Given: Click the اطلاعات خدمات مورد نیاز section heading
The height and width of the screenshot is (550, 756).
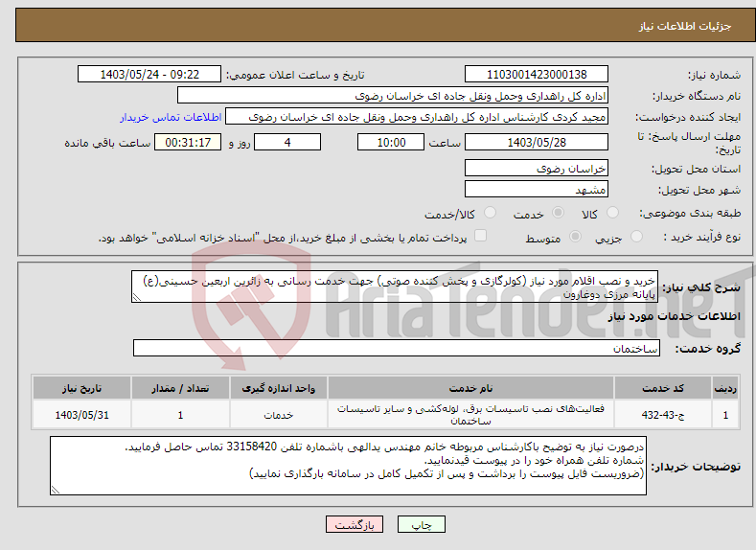Looking at the screenshot, I should pyautogui.click(x=674, y=316).
